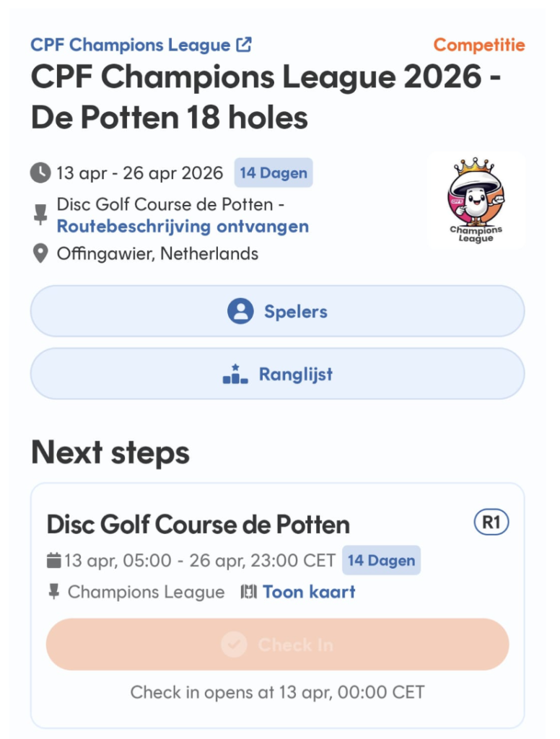This screenshot has height=739, width=560.
Task: Click the Champions League mushroom logo
Action: 476,200
